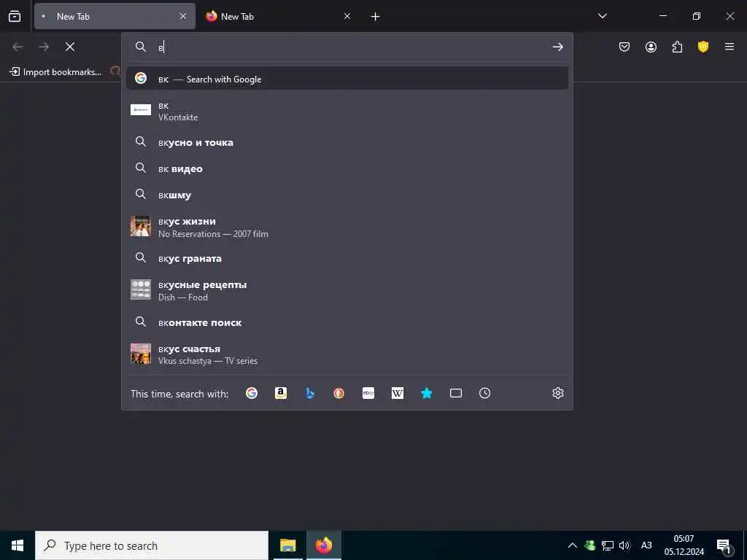Image resolution: width=747 pixels, height=560 pixels.
Task: Open Firefox View icon in tab bar
Action: (x=15, y=16)
